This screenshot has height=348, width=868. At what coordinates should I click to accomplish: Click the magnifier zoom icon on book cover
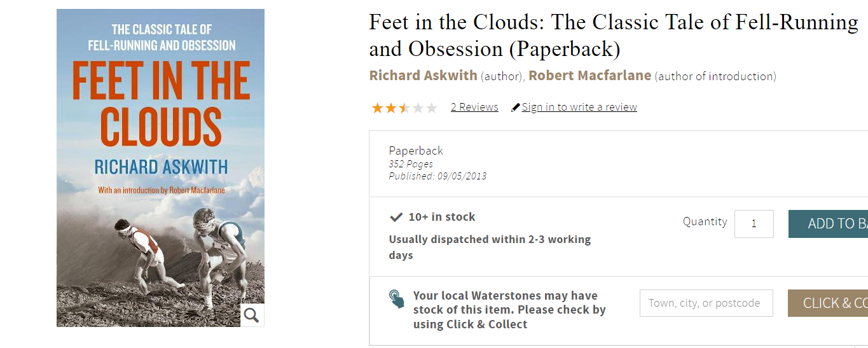pos(252,315)
